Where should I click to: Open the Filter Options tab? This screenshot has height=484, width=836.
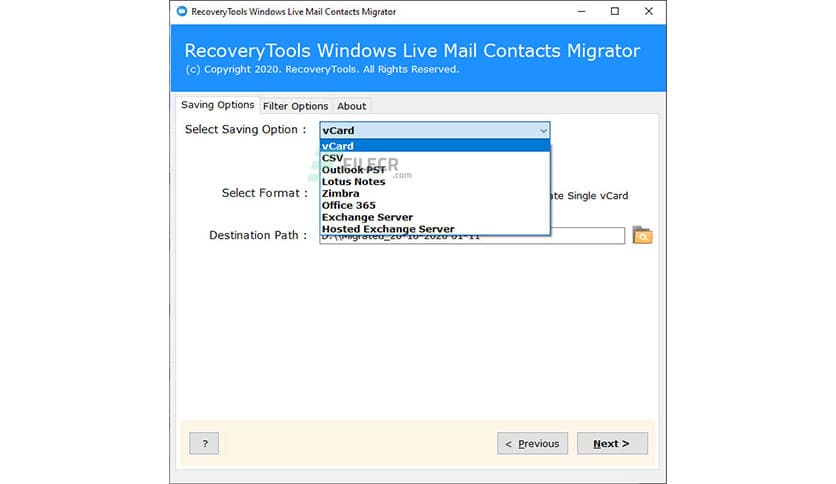(295, 106)
